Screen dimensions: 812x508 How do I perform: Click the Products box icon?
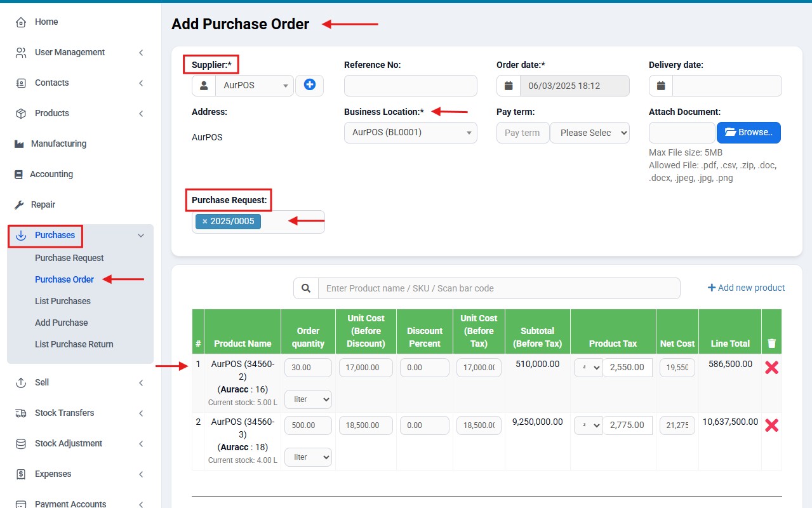tap(21, 114)
